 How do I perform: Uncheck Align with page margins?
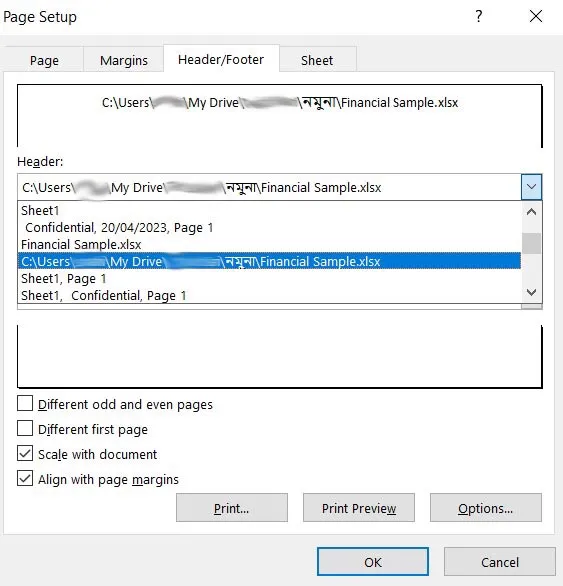tap(25, 478)
